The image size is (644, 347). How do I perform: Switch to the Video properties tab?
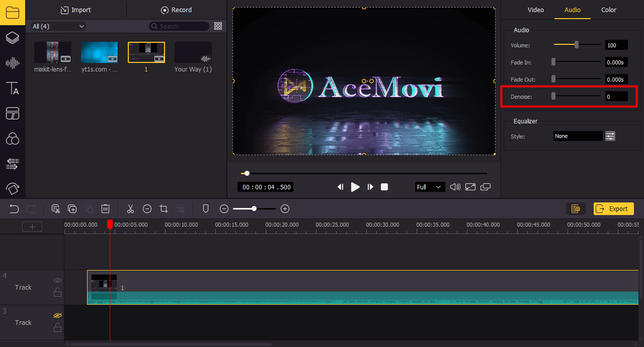pyautogui.click(x=535, y=10)
